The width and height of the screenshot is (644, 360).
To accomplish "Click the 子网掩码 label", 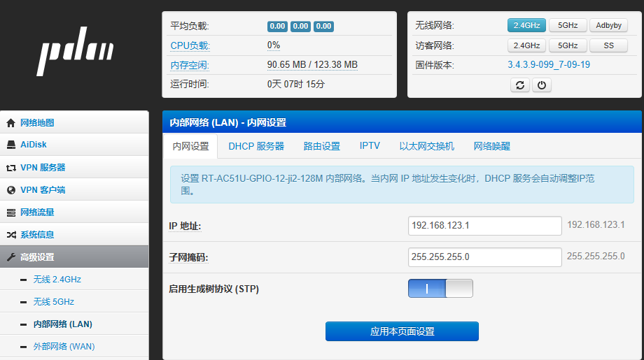I will tap(188, 257).
